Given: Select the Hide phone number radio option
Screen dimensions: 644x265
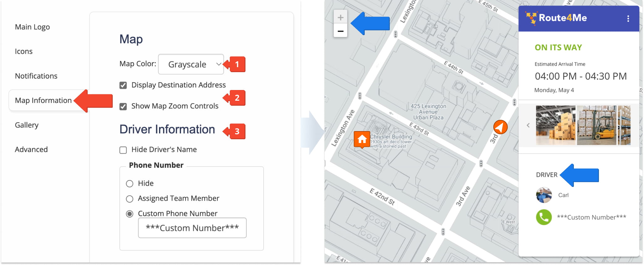Looking at the screenshot, I should [x=130, y=184].
